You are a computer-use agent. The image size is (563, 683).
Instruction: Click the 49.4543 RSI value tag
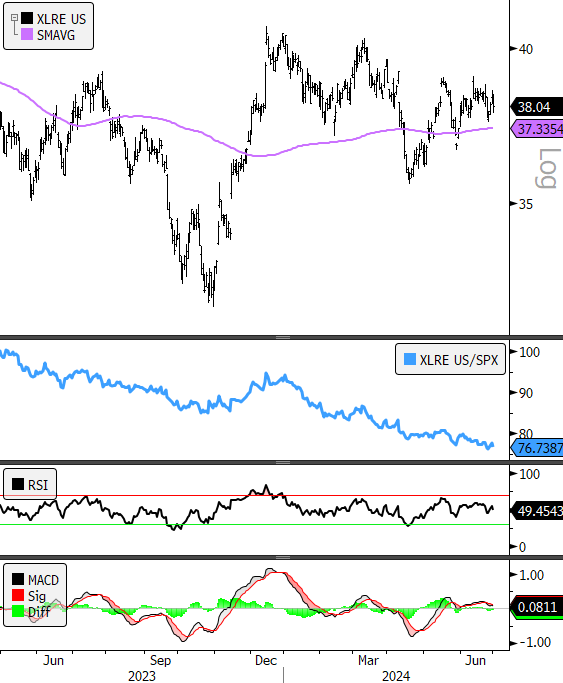pos(537,511)
